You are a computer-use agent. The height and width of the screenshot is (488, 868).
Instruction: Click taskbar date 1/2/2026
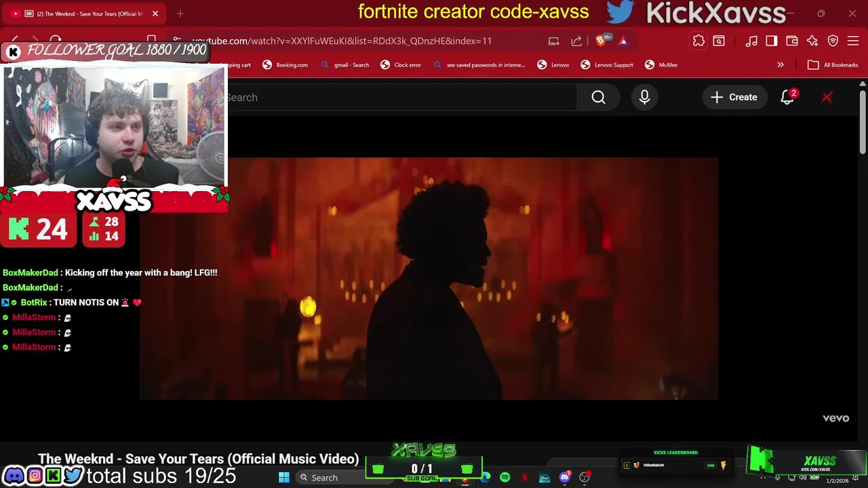837,481
